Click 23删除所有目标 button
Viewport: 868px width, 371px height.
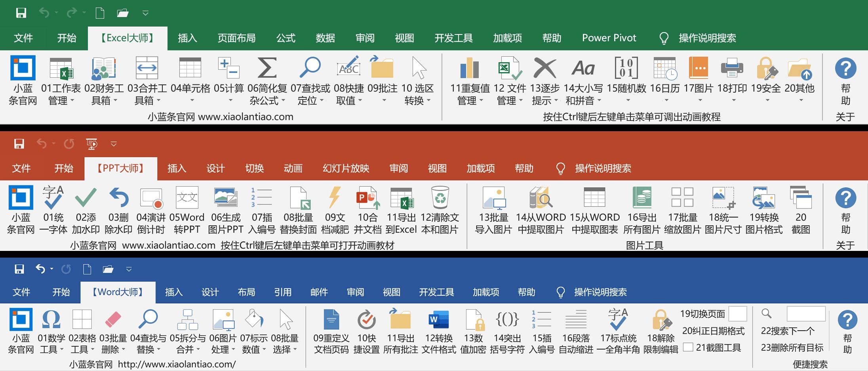[x=792, y=348]
